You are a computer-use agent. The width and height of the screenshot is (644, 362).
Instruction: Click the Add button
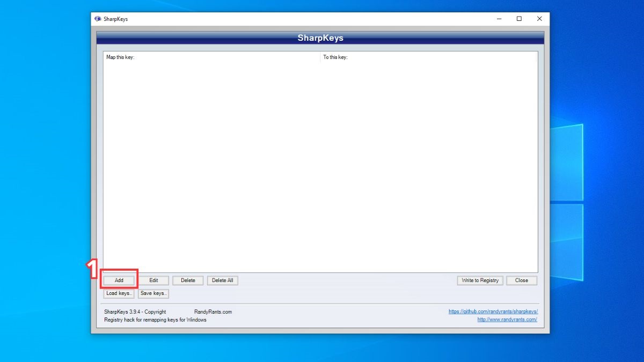[119, 280]
